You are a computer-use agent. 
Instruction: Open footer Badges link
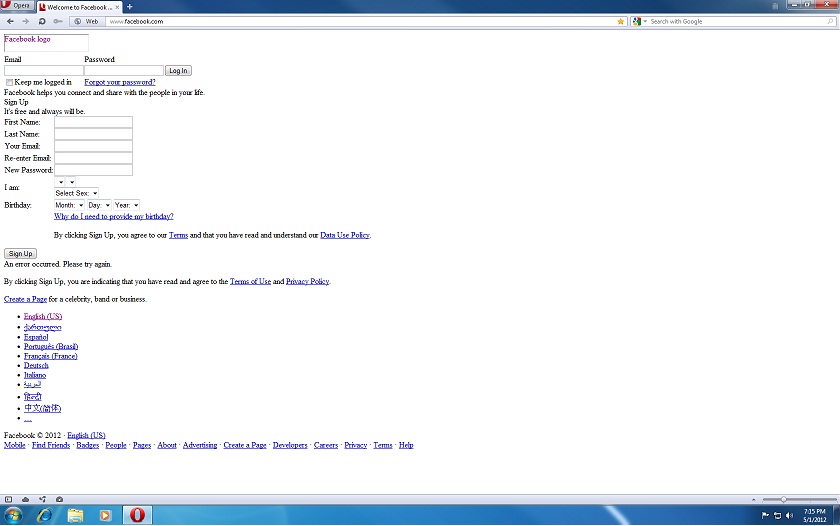(88, 445)
